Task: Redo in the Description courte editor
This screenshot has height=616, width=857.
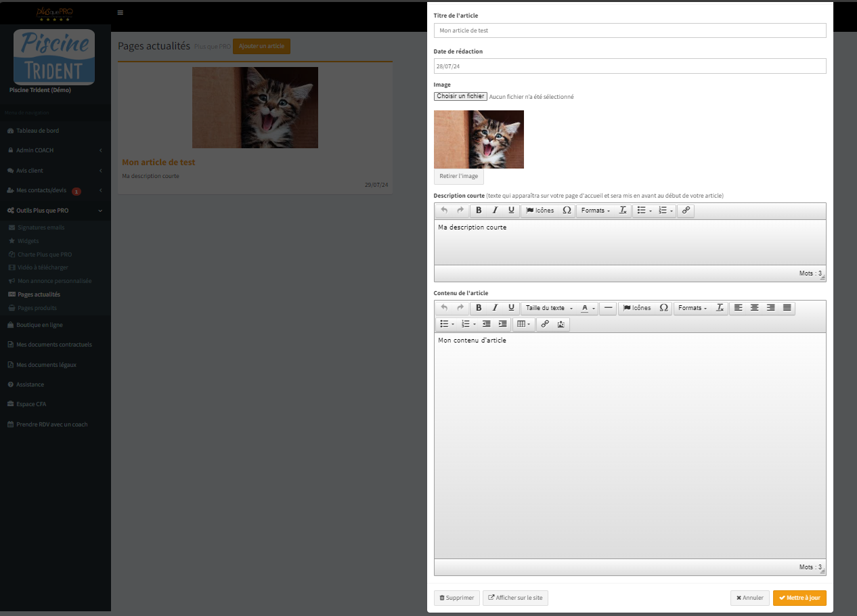Action: click(x=460, y=211)
